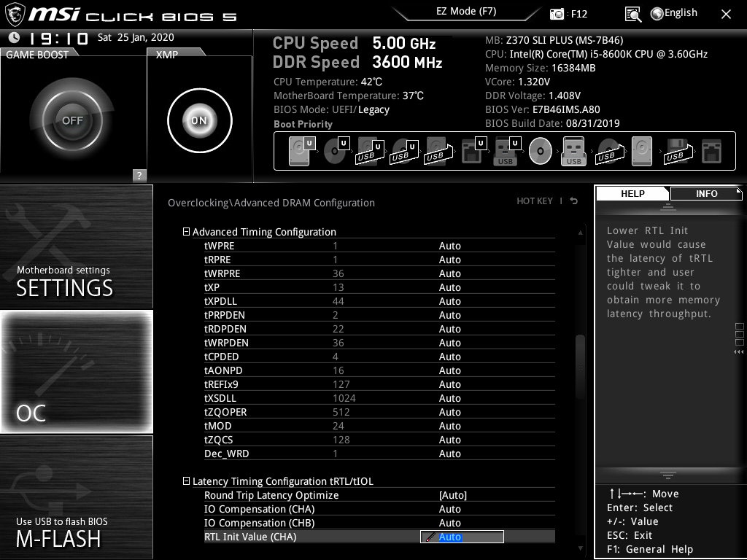Edit the tWPRE Auto value field

(449, 246)
